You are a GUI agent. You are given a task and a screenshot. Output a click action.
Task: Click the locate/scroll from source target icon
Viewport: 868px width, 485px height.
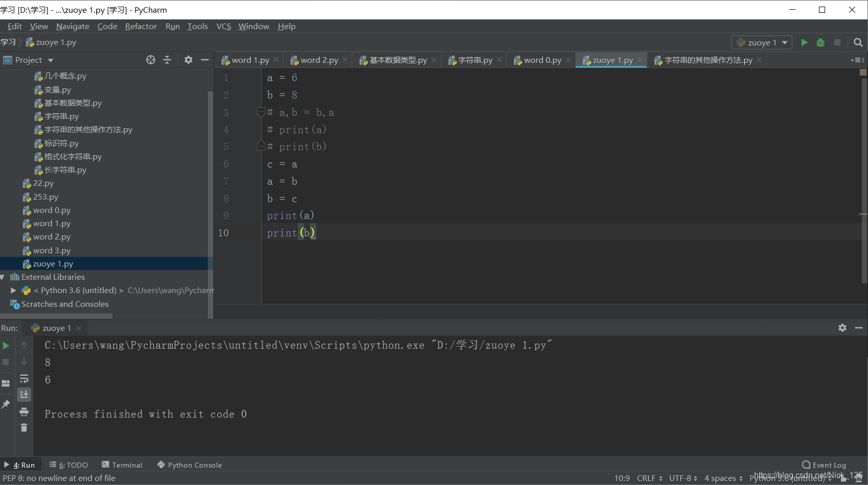point(151,60)
